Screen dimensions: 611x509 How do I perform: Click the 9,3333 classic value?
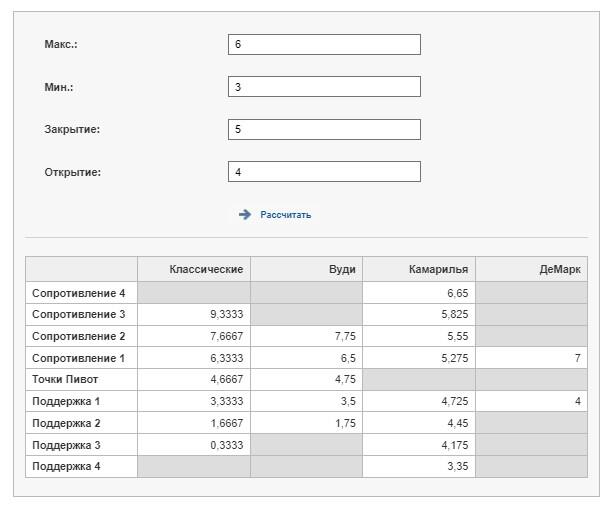click(x=226, y=314)
